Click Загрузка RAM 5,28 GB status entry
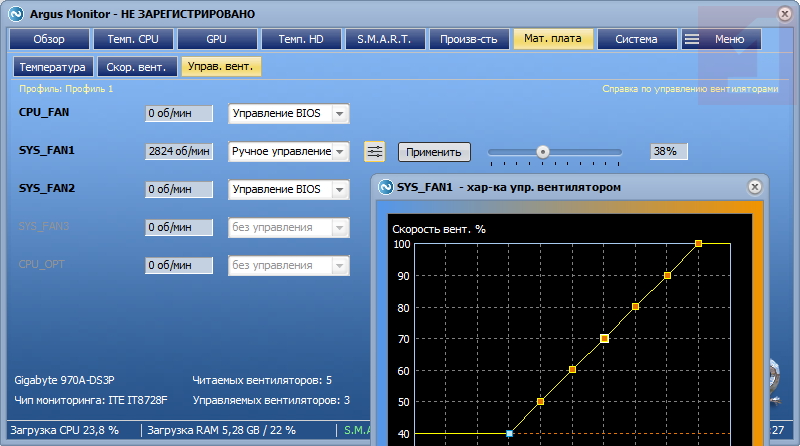Image resolution: width=800 pixels, height=446 pixels. [x=222, y=430]
